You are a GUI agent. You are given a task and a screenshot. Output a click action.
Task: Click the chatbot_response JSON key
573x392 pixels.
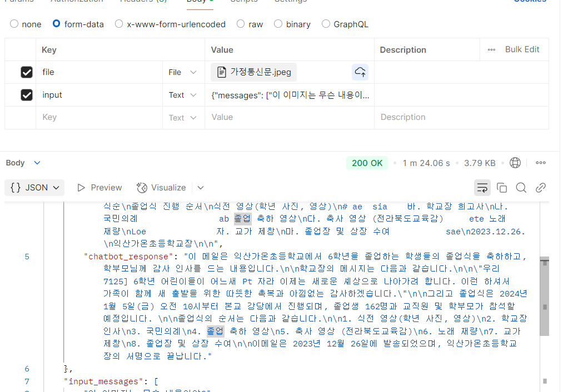point(128,257)
